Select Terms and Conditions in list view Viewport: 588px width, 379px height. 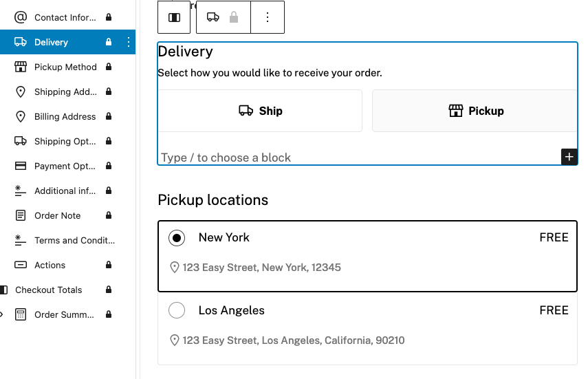(x=74, y=240)
